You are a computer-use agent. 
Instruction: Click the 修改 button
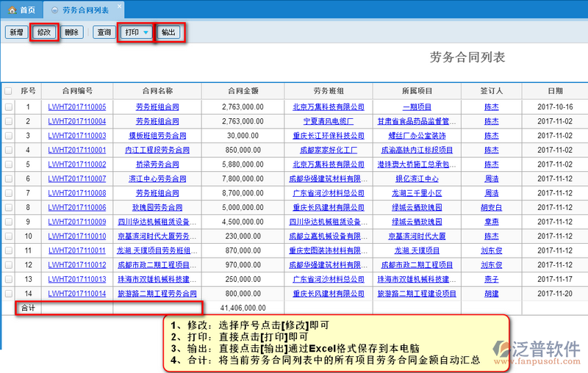[44, 33]
